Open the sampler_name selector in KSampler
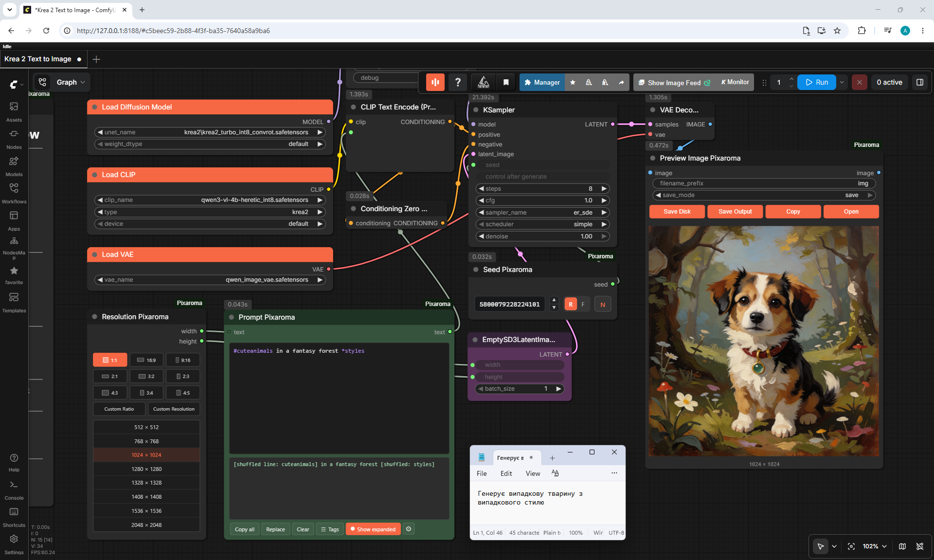Viewport: 934px width, 560px height. pyautogui.click(x=542, y=213)
